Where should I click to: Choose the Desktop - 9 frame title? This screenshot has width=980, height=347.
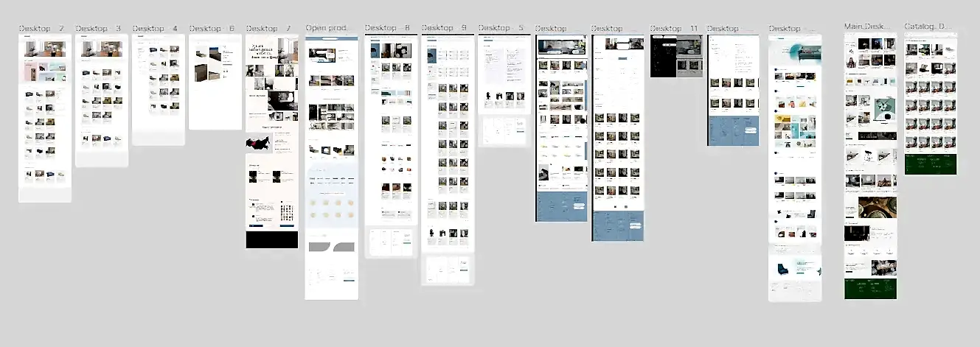tap(444, 29)
